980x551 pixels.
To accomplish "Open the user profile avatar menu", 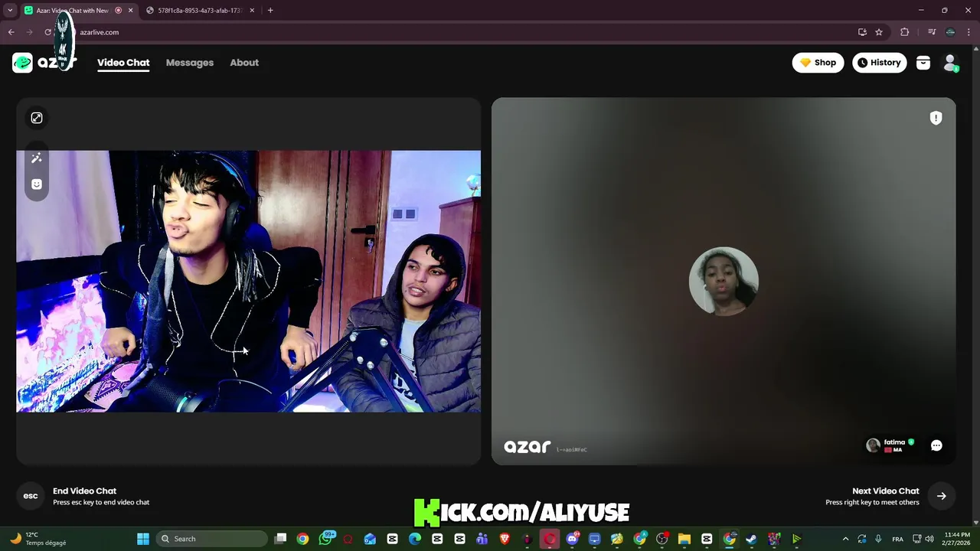I will click(950, 64).
